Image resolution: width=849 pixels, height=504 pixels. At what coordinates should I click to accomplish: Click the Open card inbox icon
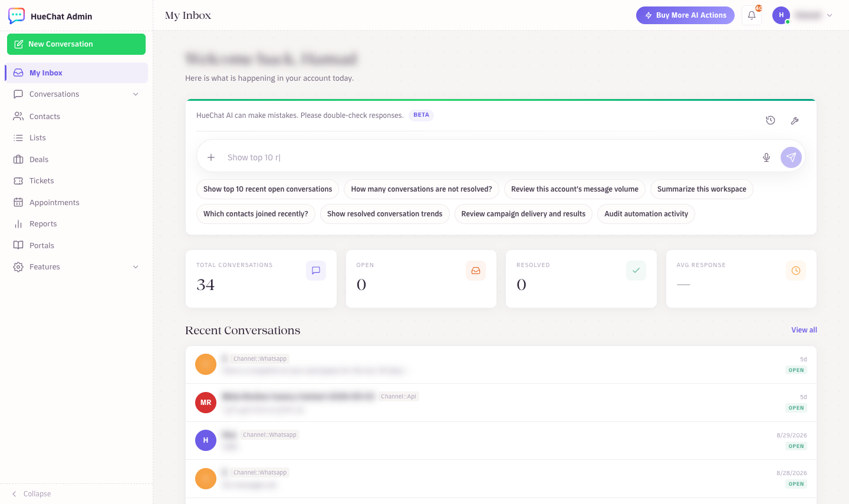pos(476,271)
